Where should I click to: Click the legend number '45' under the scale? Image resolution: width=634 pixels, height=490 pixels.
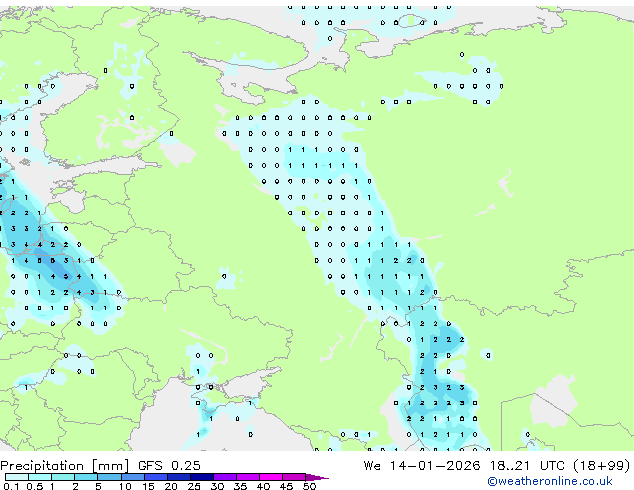pos(286,486)
